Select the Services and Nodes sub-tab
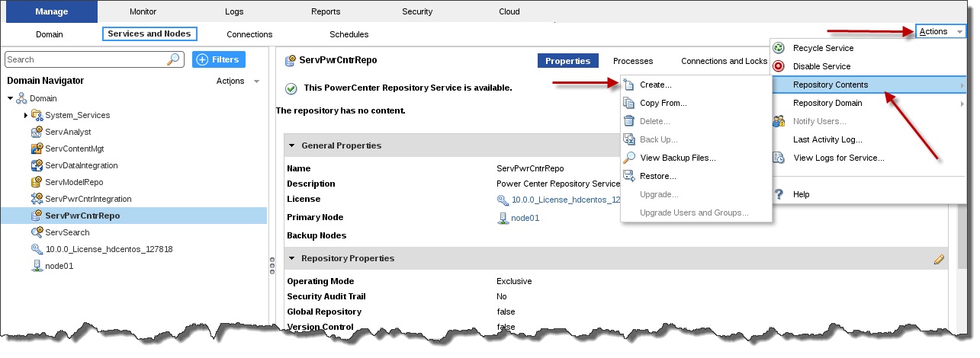 (x=149, y=34)
